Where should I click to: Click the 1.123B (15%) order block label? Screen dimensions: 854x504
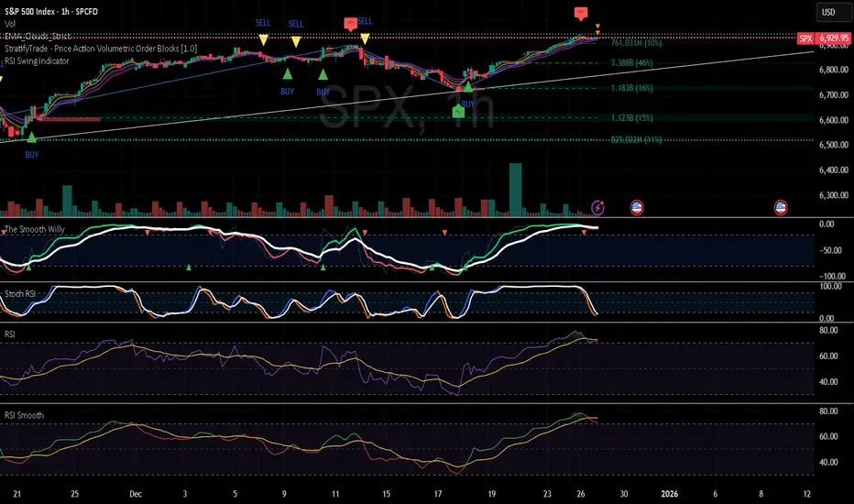(x=631, y=117)
